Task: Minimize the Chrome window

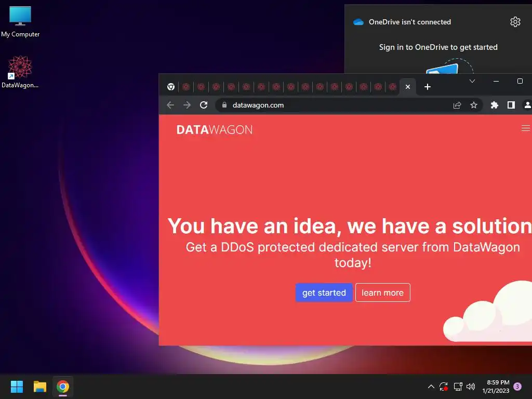Action: (x=496, y=81)
